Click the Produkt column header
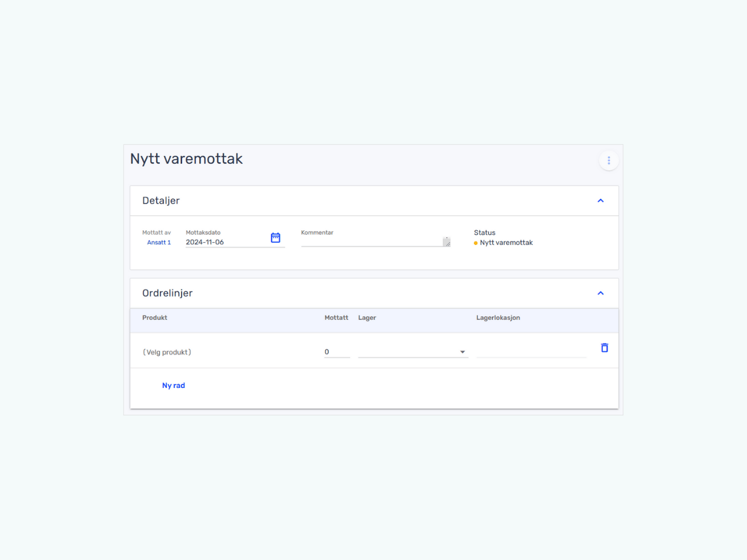This screenshot has height=560, width=747. coord(155,318)
